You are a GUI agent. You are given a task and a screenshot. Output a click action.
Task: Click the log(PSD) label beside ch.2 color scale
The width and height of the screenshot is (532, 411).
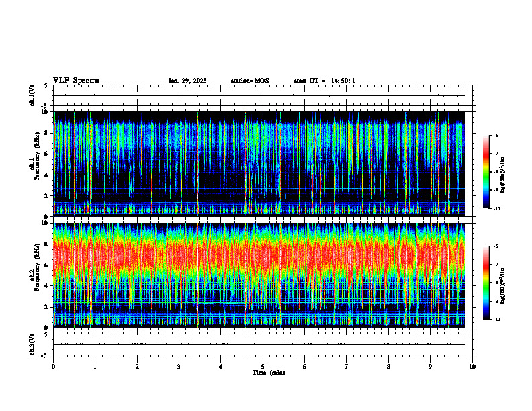[504, 285]
